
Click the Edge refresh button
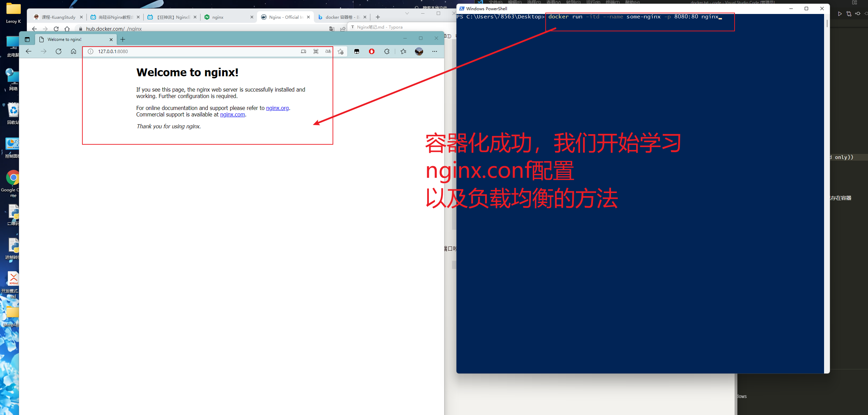tap(59, 51)
